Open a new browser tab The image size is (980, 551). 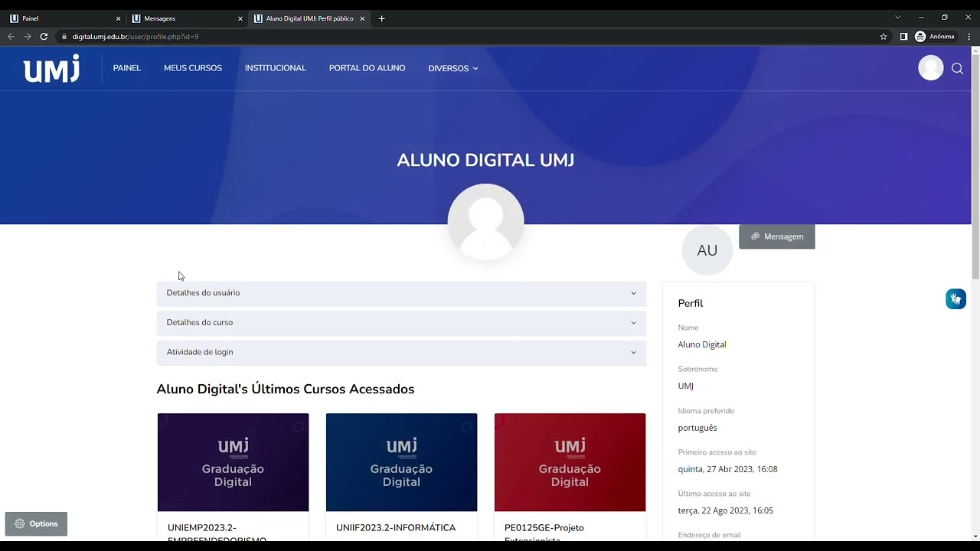coord(382,18)
